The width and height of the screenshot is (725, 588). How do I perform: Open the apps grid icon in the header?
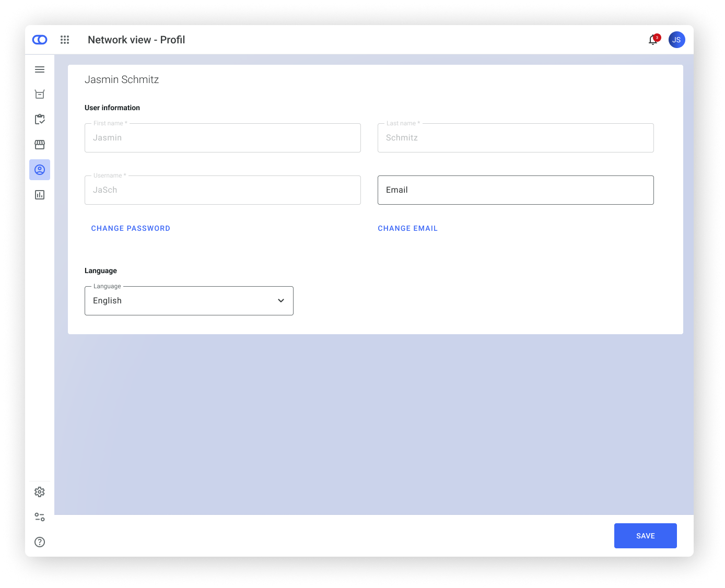pyautogui.click(x=65, y=40)
